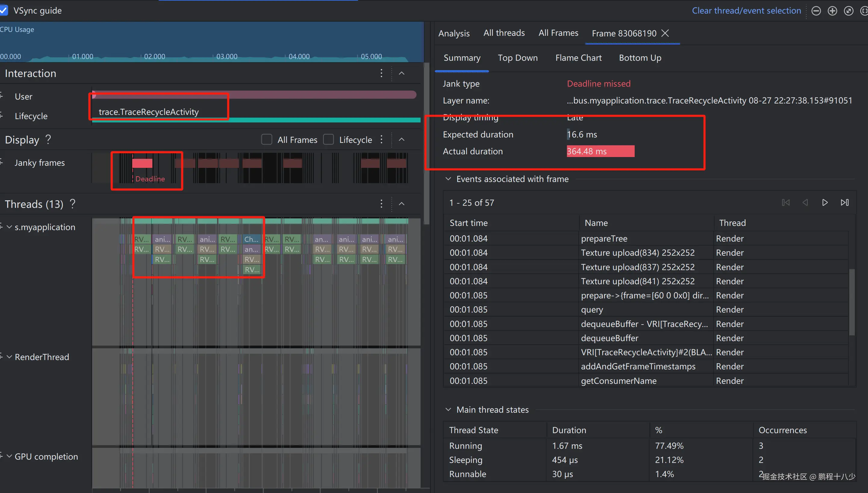The height and width of the screenshot is (493, 868).
Task: Close the Frame 83068190 tab
Action: (x=665, y=33)
